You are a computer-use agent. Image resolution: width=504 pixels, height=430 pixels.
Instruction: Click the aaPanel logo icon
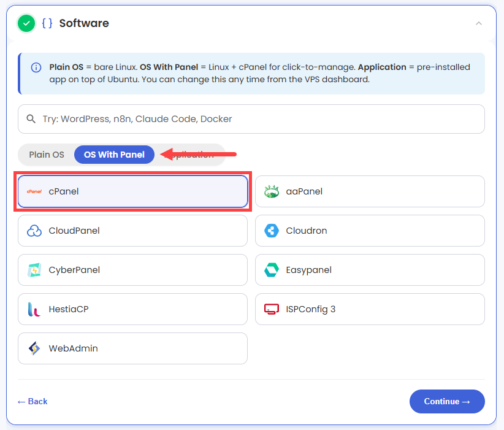click(x=272, y=191)
